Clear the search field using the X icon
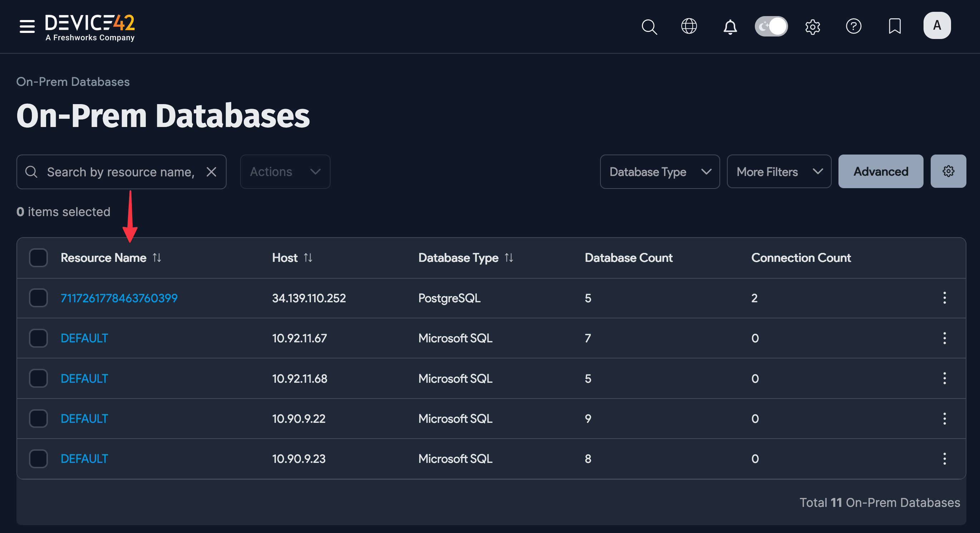The height and width of the screenshot is (533, 980). [x=212, y=172]
